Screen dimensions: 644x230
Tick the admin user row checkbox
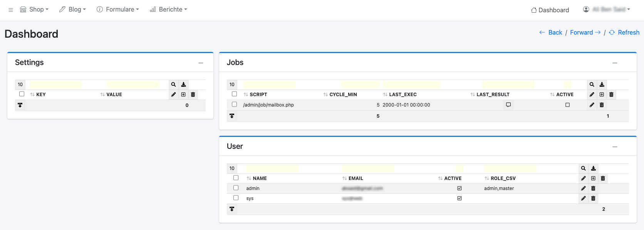tap(236, 188)
